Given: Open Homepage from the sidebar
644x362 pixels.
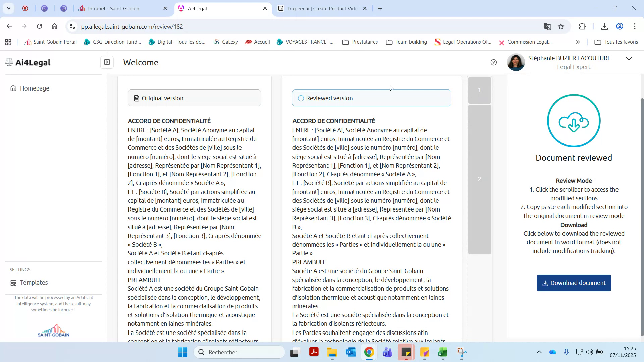Looking at the screenshot, I should coord(35,88).
